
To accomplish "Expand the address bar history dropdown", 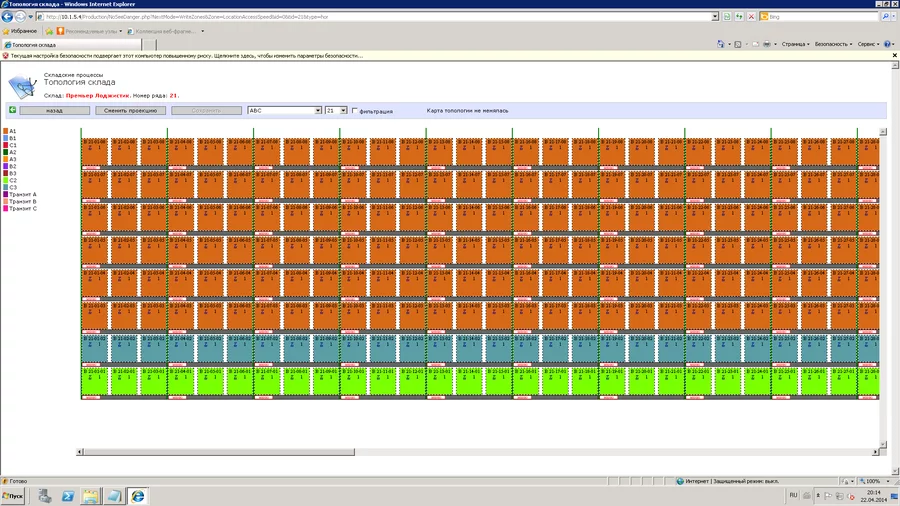I will point(715,17).
